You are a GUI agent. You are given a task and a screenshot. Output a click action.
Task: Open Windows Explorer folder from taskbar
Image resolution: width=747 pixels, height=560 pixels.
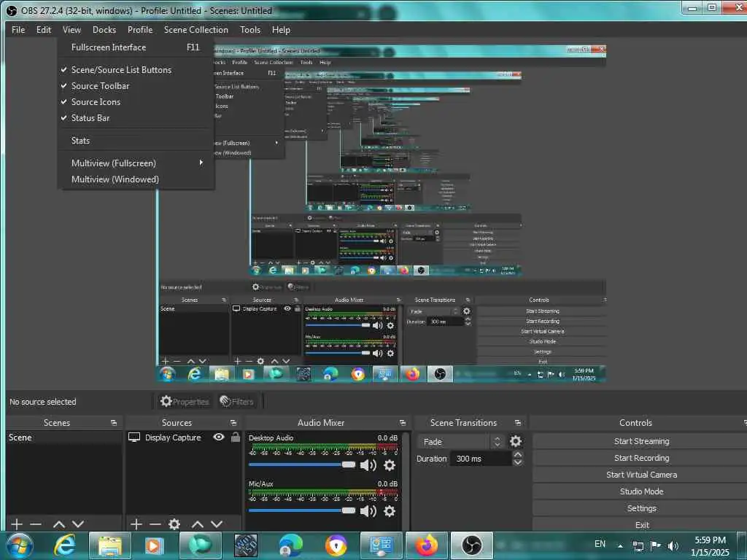[x=110, y=545]
